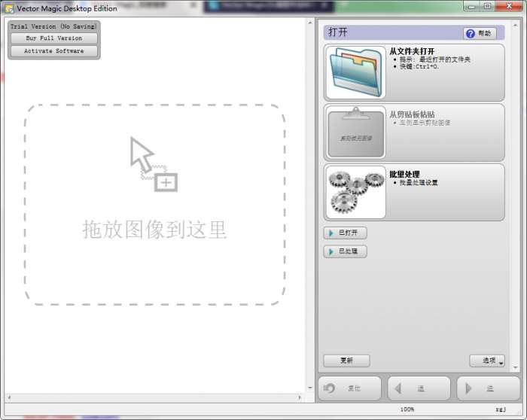Click Buy Full Version button

[54, 38]
